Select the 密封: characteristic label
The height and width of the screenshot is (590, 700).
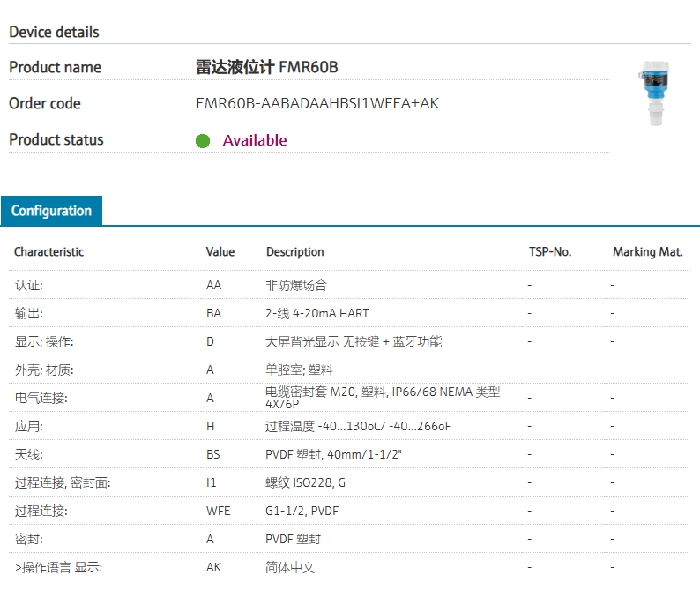click(29, 539)
